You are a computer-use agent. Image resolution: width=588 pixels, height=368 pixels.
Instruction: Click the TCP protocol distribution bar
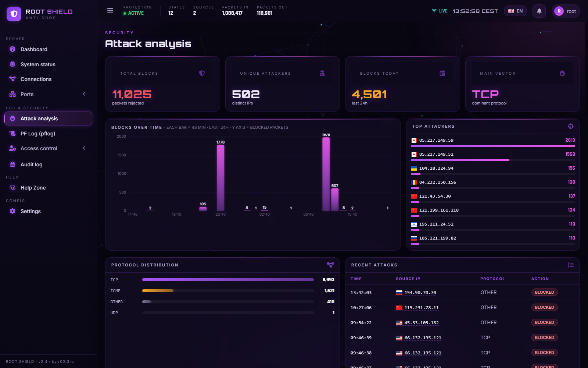click(x=228, y=280)
